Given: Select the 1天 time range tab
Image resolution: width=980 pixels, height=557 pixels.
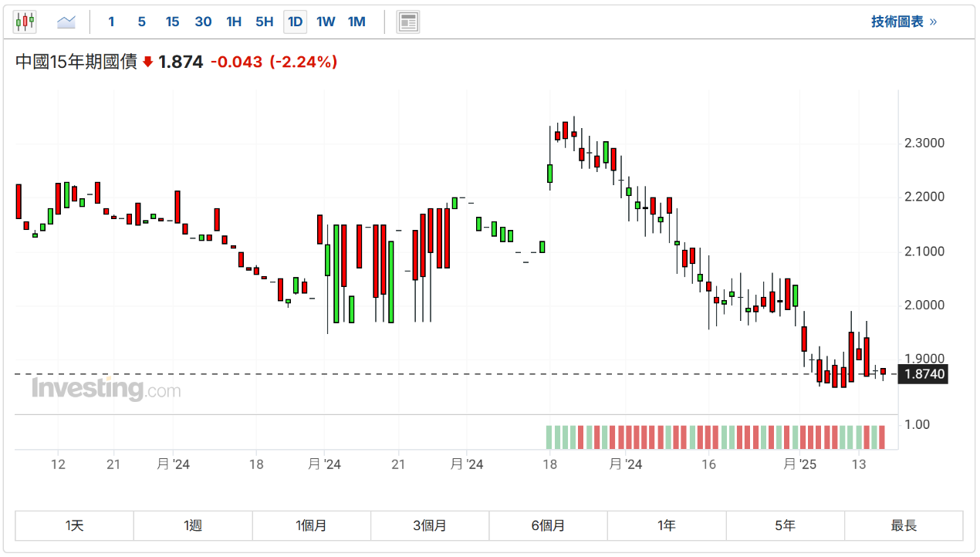Looking at the screenshot, I should tap(75, 525).
